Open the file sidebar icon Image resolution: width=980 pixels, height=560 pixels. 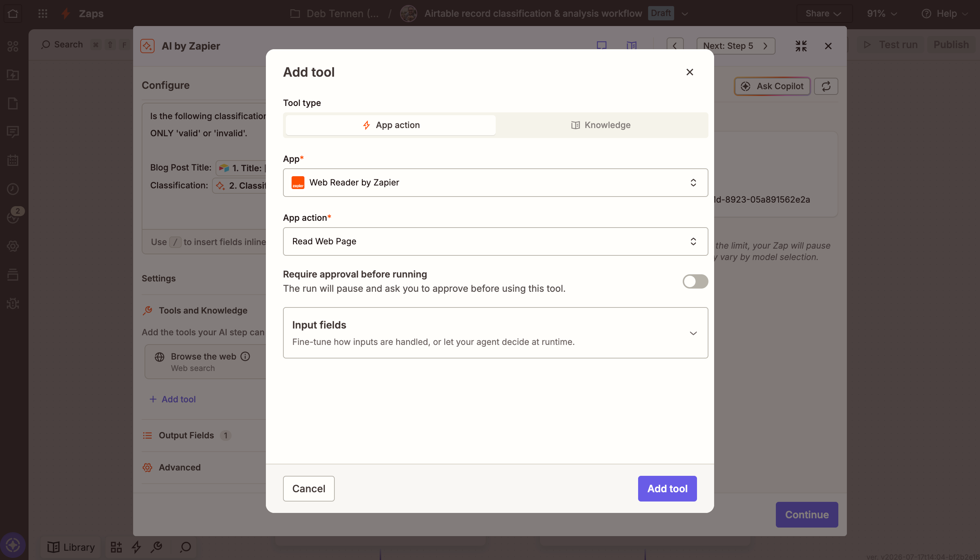[x=13, y=103]
